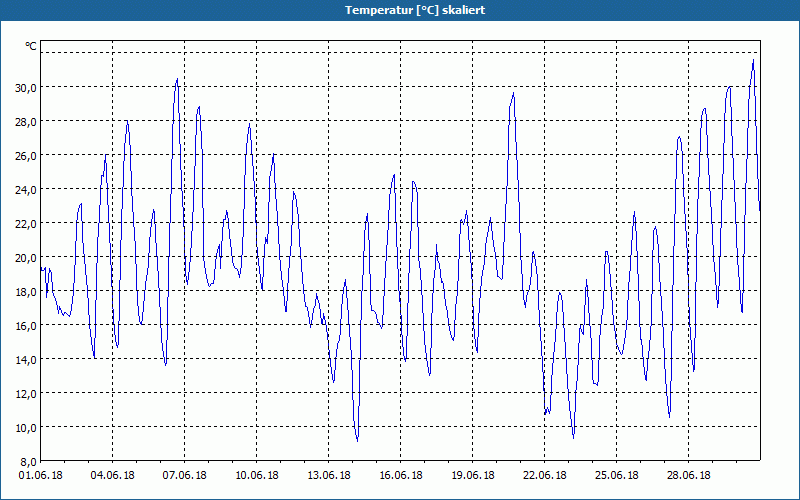Click the 8,0 y-axis label

(28, 462)
